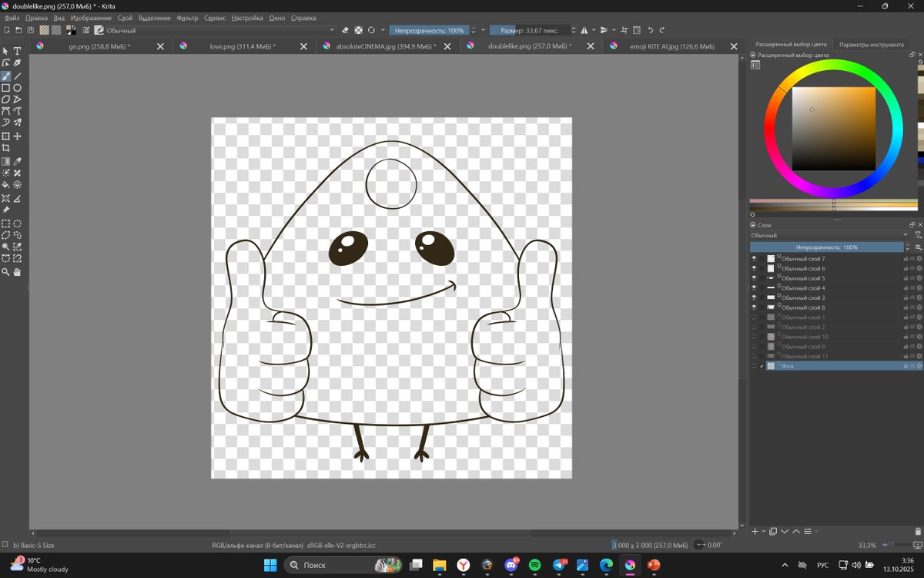This screenshot has width=924, height=578.
Task: Select the Move tool
Action: [x=17, y=136]
